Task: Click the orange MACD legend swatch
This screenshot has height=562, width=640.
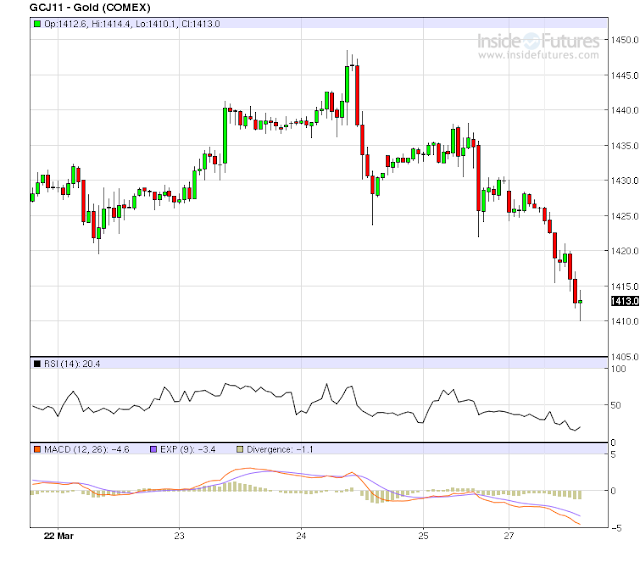Action: point(38,449)
